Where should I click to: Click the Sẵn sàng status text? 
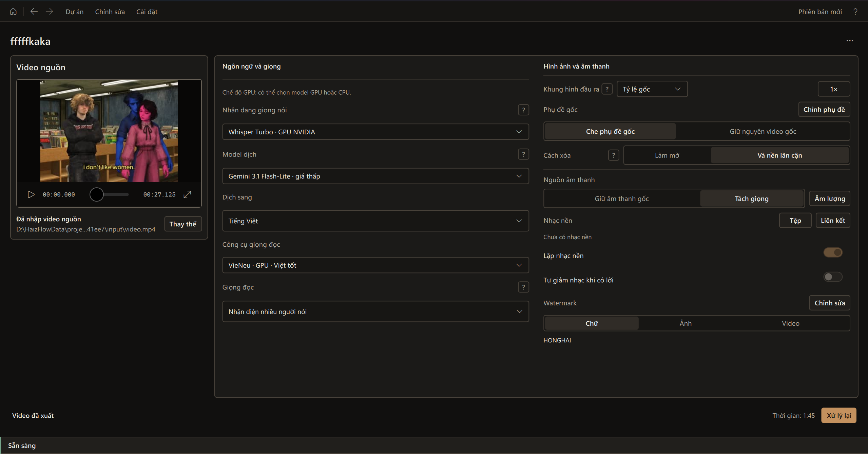(x=22, y=446)
